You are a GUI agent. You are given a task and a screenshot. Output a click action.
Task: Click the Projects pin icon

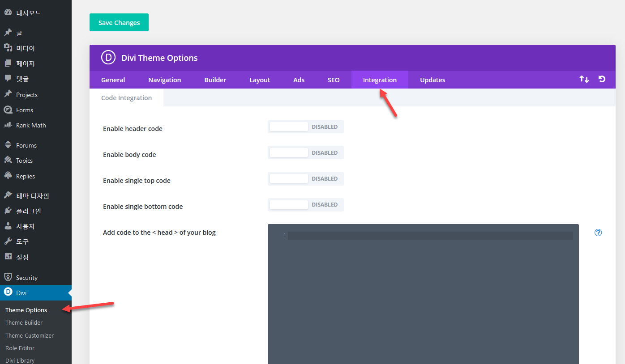point(8,94)
